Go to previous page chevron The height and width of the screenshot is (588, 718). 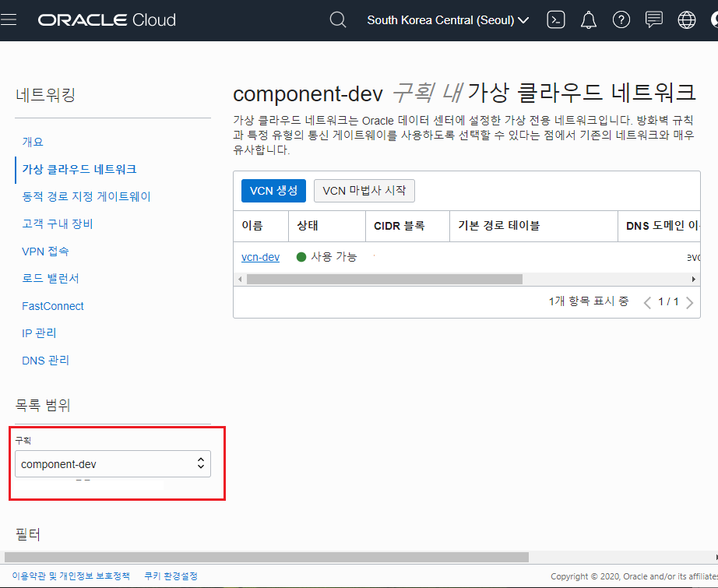647,303
